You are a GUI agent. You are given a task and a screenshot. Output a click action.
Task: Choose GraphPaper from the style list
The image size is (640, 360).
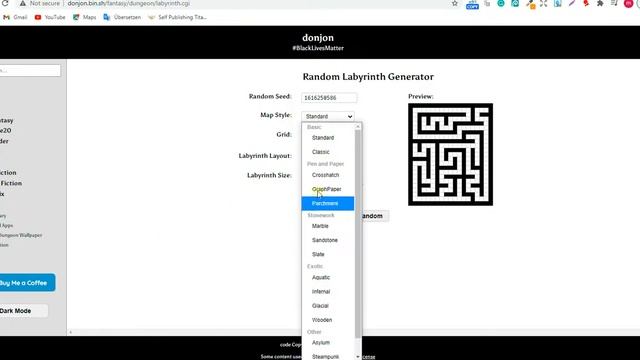click(328, 189)
